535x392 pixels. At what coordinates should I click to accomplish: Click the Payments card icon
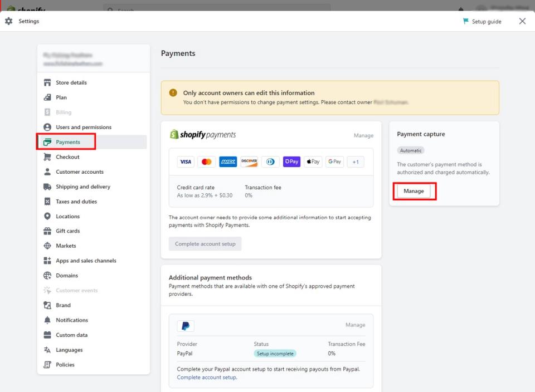[47, 142]
